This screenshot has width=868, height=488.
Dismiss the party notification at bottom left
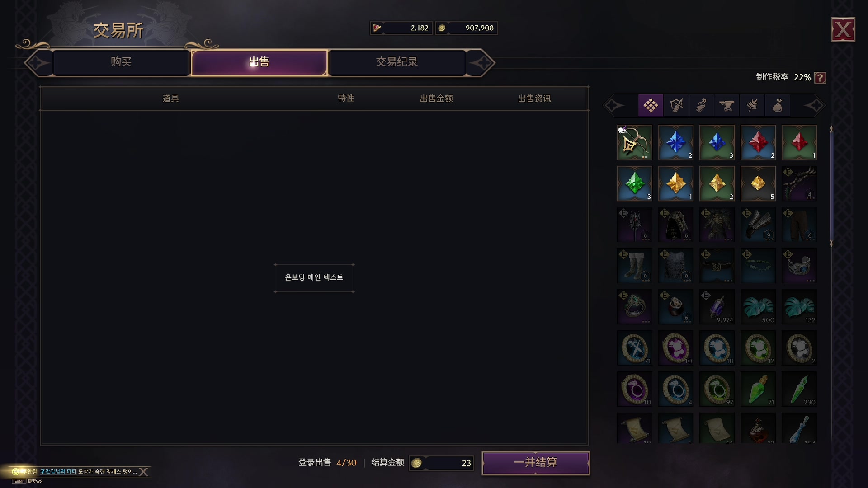[143, 472]
